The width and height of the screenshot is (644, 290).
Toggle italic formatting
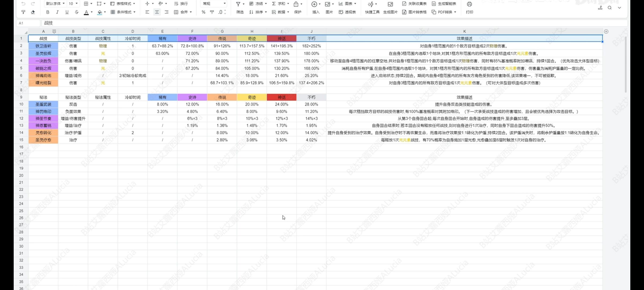[x=57, y=12]
